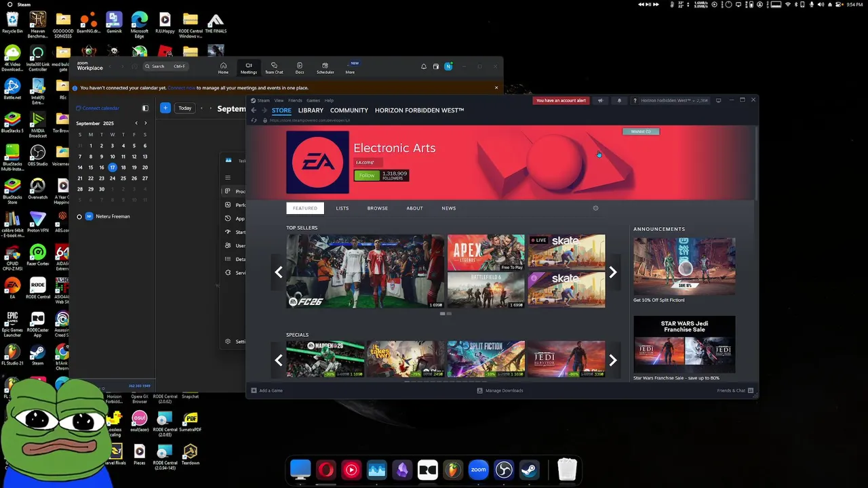
Task: Open the EA FC 26 top seller thumbnail
Action: tap(365, 271)
